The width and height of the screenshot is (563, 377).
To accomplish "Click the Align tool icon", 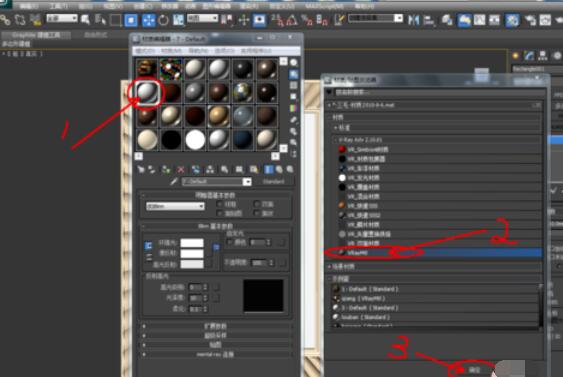I will tap(428, 20).
